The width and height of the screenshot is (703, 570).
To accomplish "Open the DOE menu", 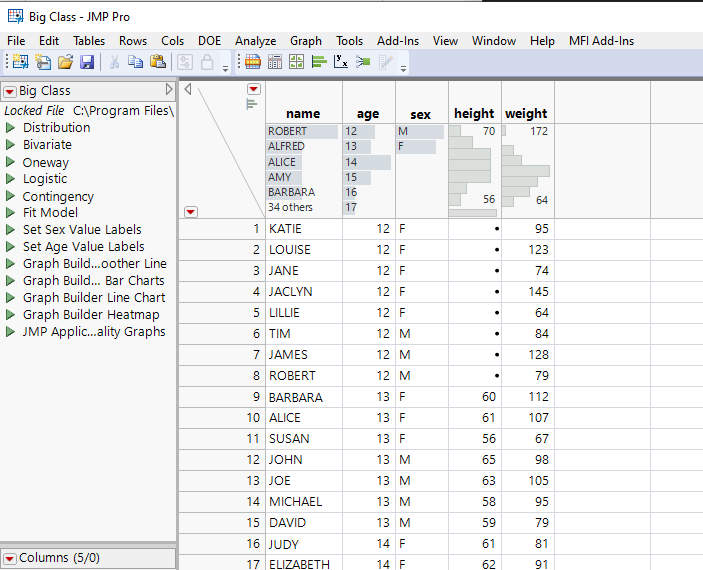I will (x=209, y=41).
